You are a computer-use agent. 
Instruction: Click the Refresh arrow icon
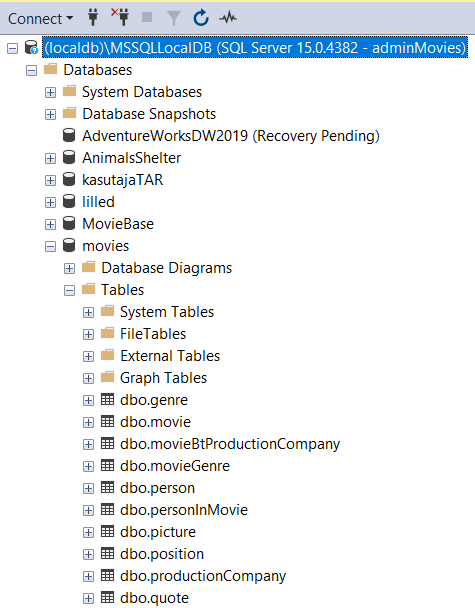[x=201, y=18]
